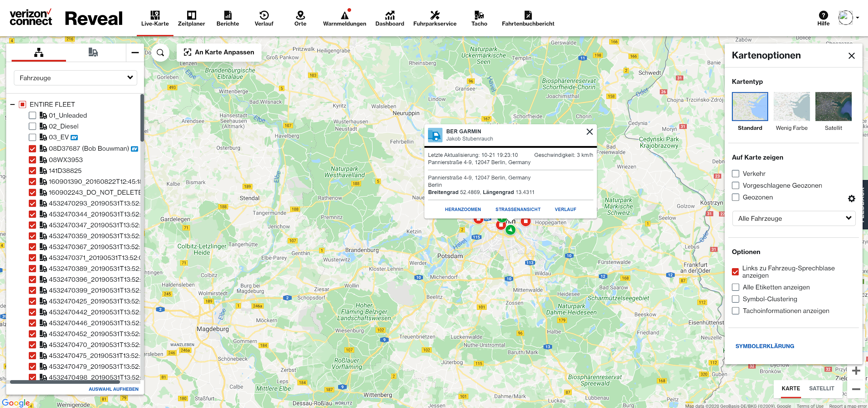The width and height of the screenshot is (868, 408).
Task: Enable Tachoinformationen anzeigen
Action: click(x=735, y=311)
